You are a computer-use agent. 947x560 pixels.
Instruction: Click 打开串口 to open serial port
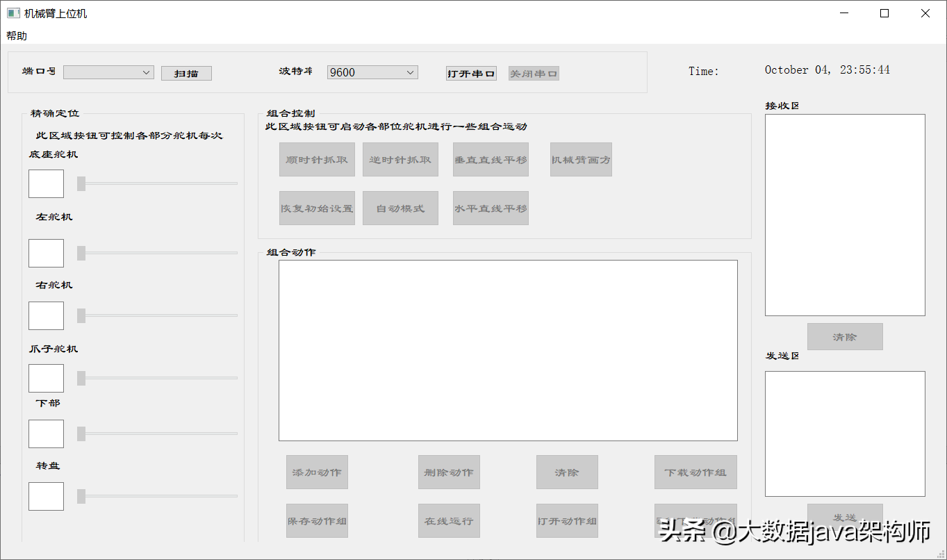click(471, 72)
